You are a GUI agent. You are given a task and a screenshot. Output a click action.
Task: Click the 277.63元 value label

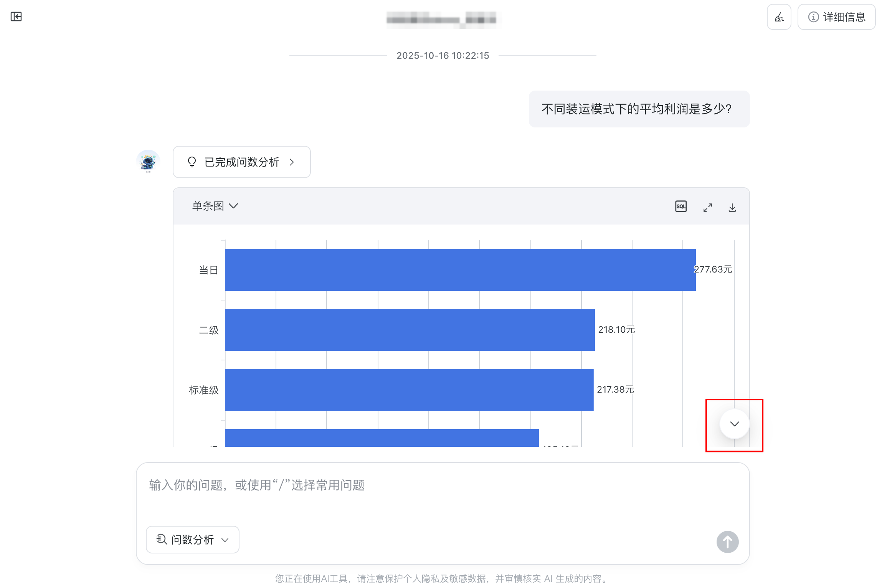tap(712, 269)
